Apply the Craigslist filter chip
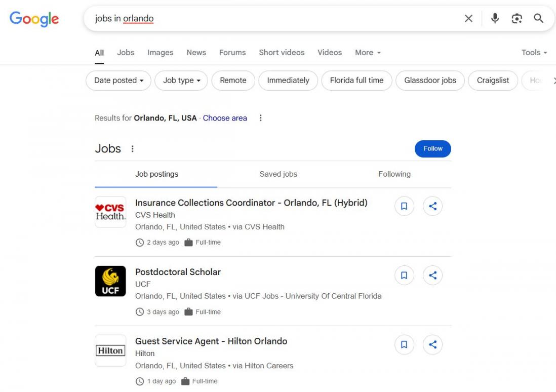 point(493,81)
